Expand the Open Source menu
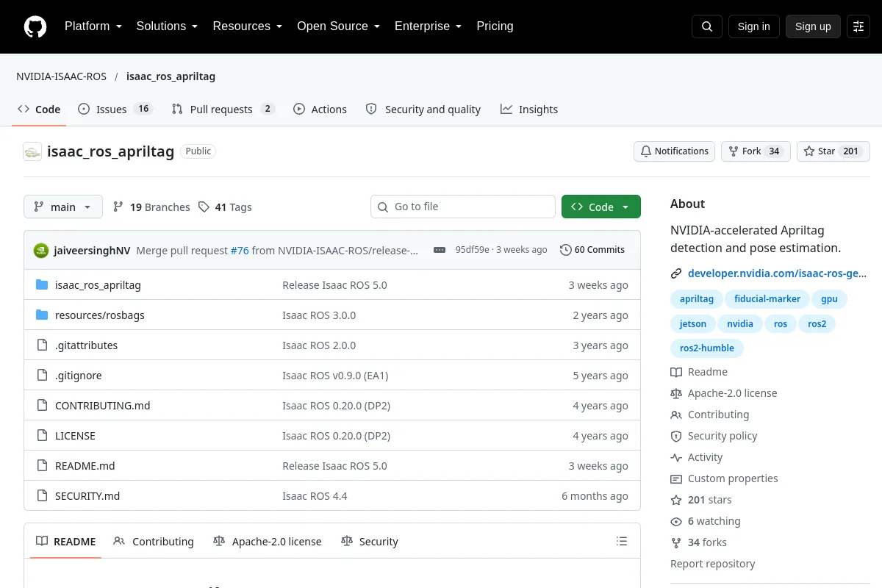 click(x=338, y=26)
